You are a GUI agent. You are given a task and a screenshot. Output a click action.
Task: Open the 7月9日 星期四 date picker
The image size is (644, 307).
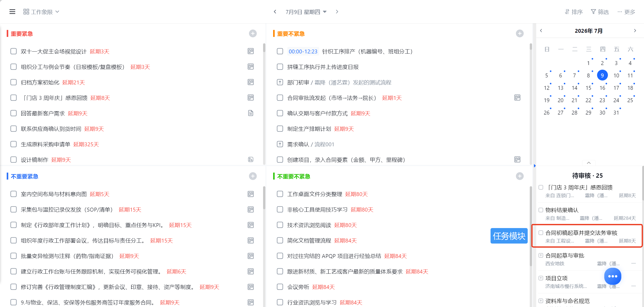(306, 12)
